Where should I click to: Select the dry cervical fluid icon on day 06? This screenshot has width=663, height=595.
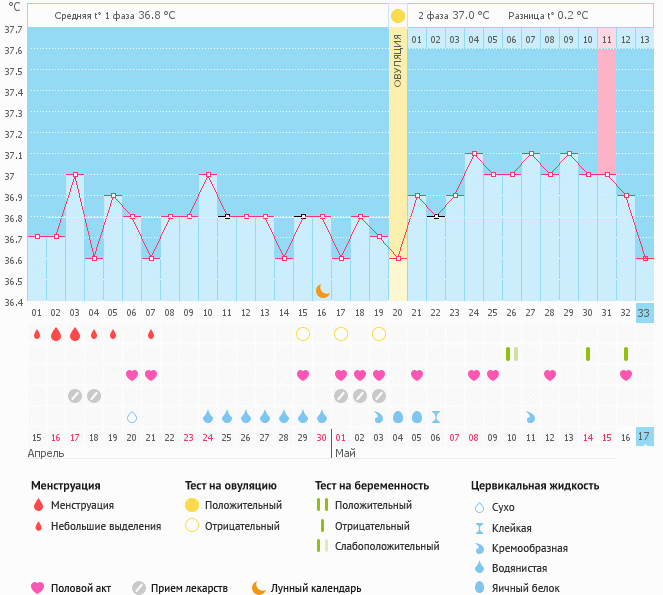(x=132, y=416)
